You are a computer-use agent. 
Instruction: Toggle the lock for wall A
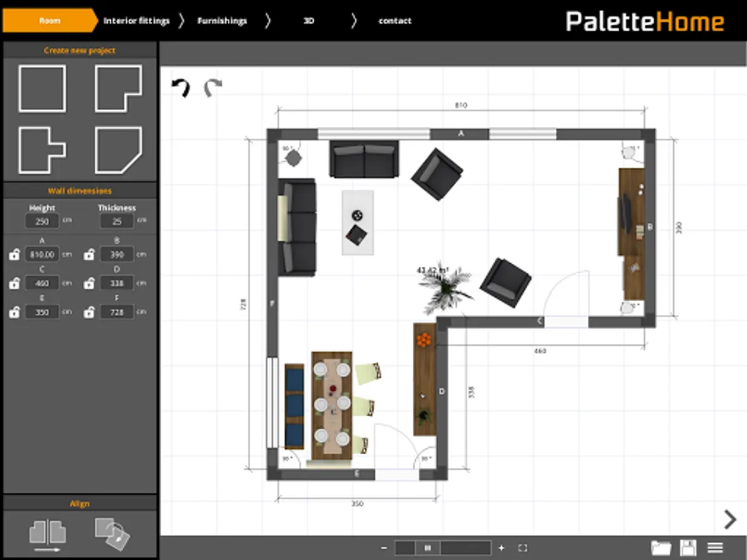[14, 254]
